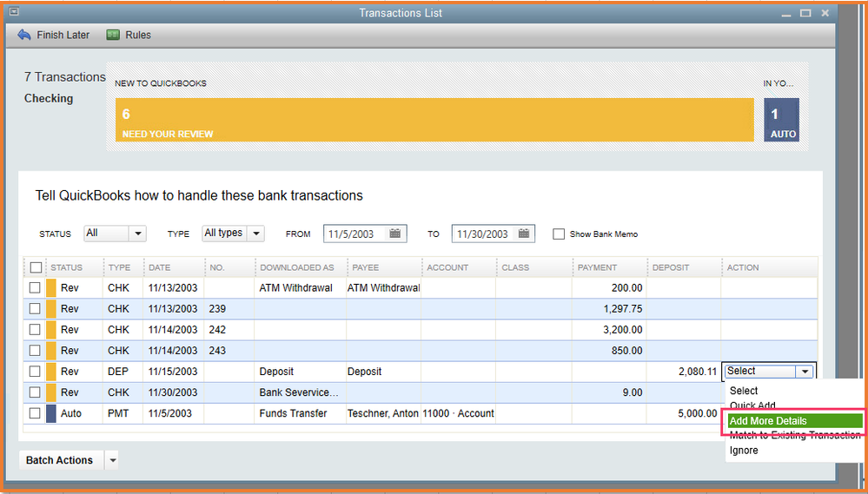Open the Rules book icon

point(113,35)
